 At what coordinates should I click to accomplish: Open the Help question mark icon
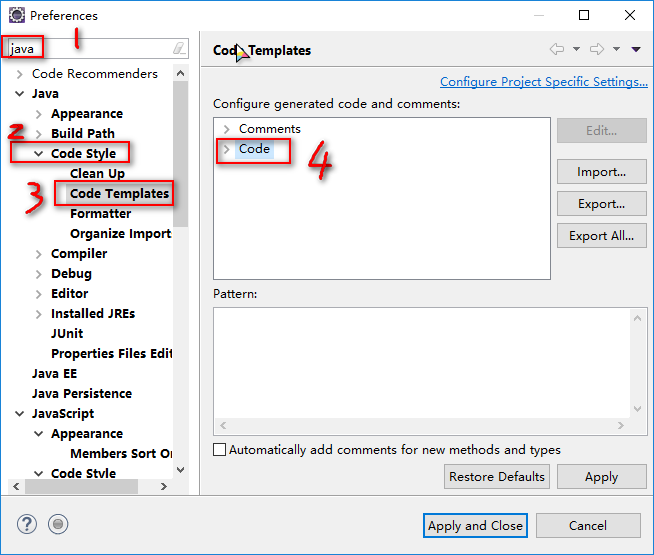[27, 524]
